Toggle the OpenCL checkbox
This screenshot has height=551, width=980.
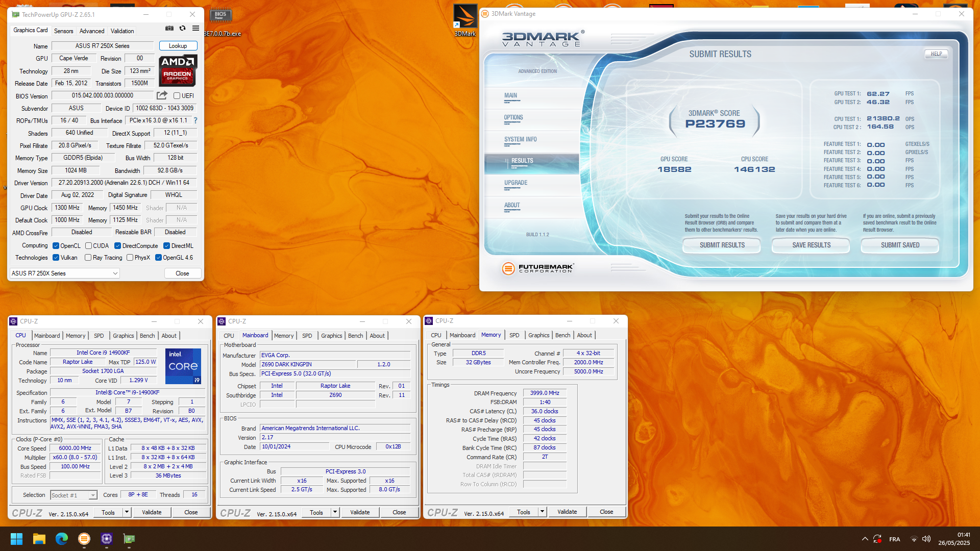pyautogui.click(x=56, y=246)
